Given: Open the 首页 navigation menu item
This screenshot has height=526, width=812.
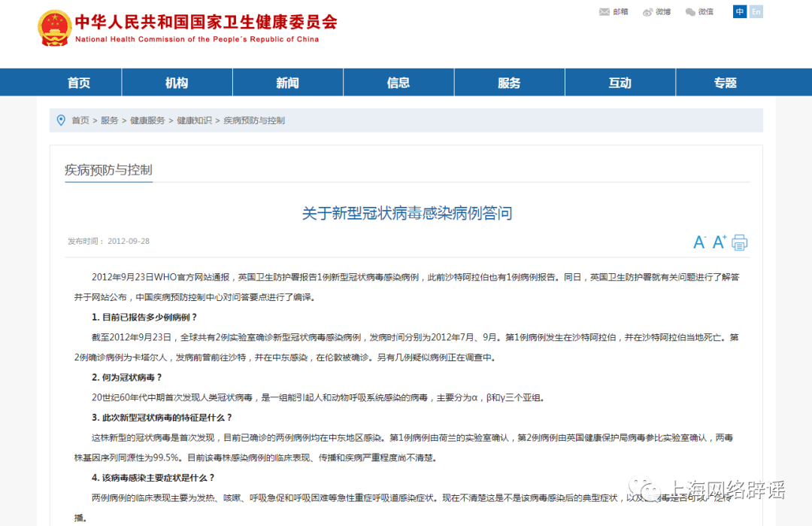Looking at the screenshot, I should coord(79,82).
